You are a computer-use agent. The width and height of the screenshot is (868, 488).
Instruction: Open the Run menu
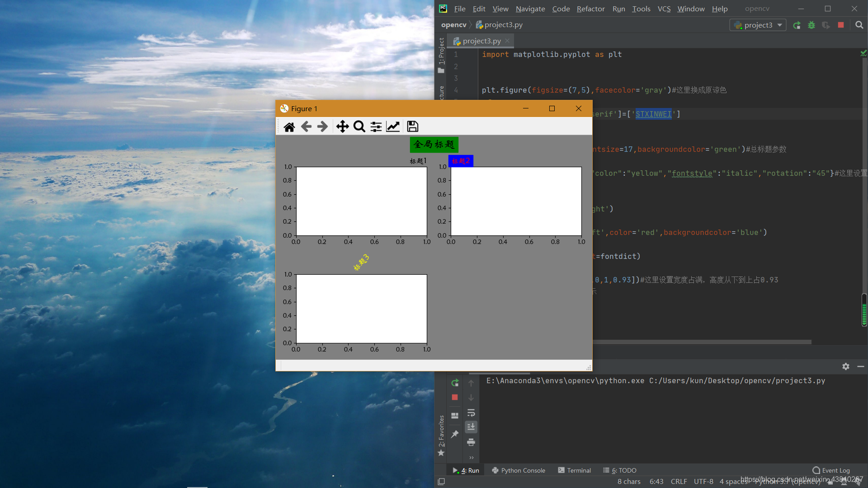click(618, 9)
